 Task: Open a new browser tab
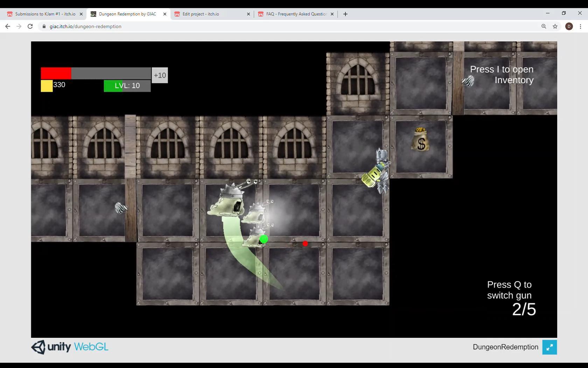(345, 14)
